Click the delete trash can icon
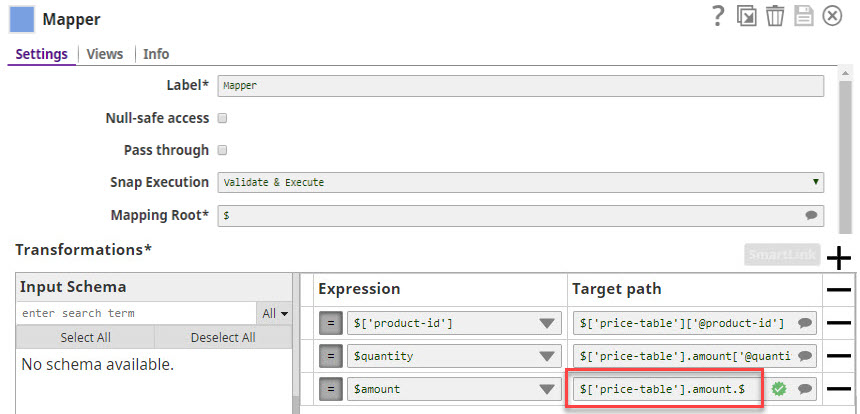The image size is (860, 414). (775, 16)
